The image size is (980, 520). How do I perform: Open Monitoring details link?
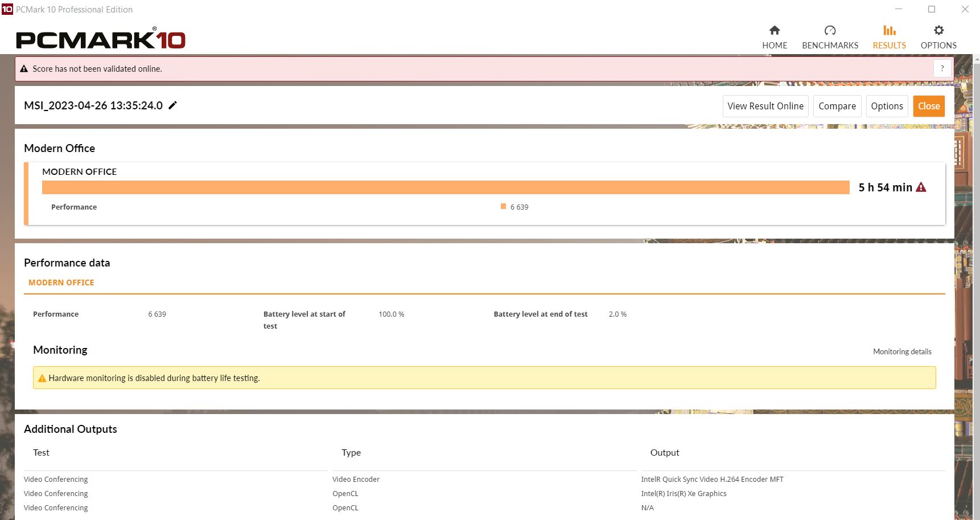(902, 351)
